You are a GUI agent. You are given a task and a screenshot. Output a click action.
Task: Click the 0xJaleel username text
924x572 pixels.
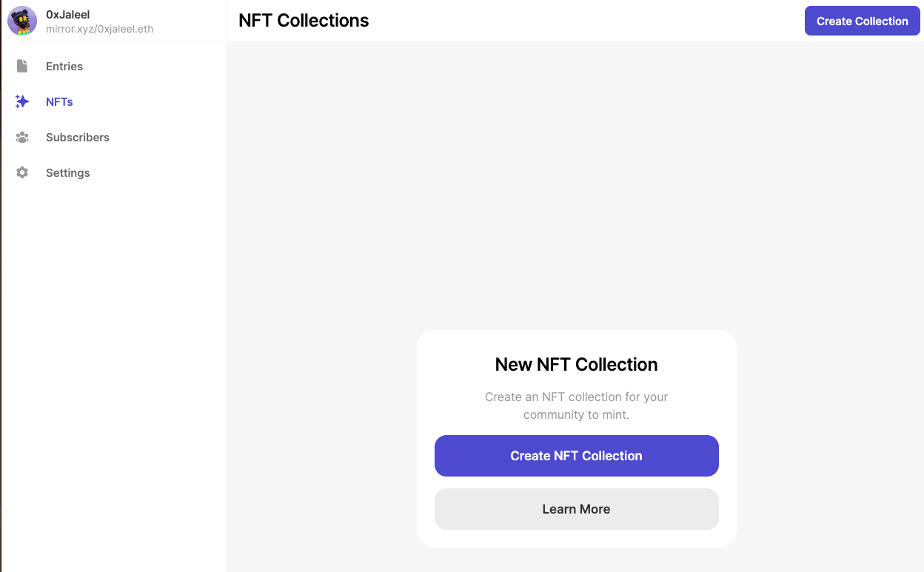pos(68,14)
